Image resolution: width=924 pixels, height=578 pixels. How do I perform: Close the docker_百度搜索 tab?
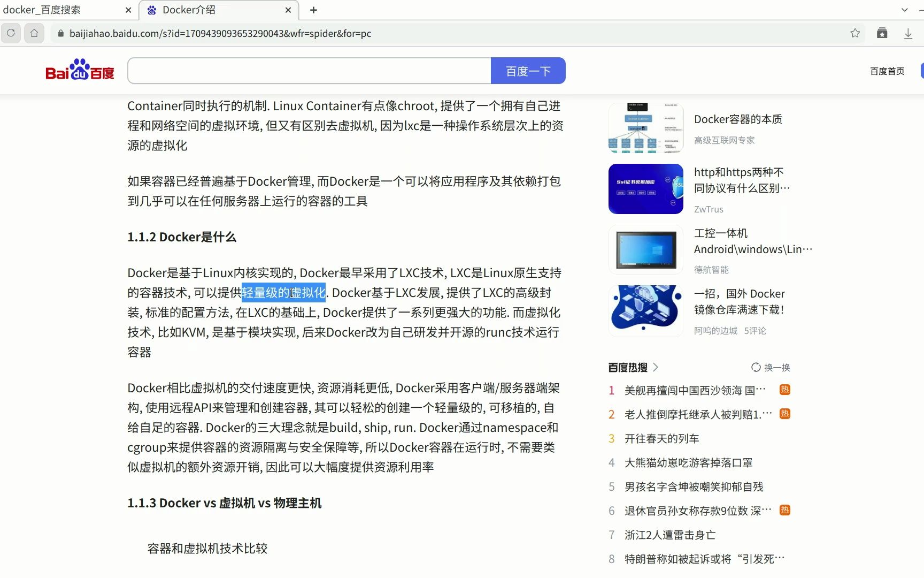128,10
